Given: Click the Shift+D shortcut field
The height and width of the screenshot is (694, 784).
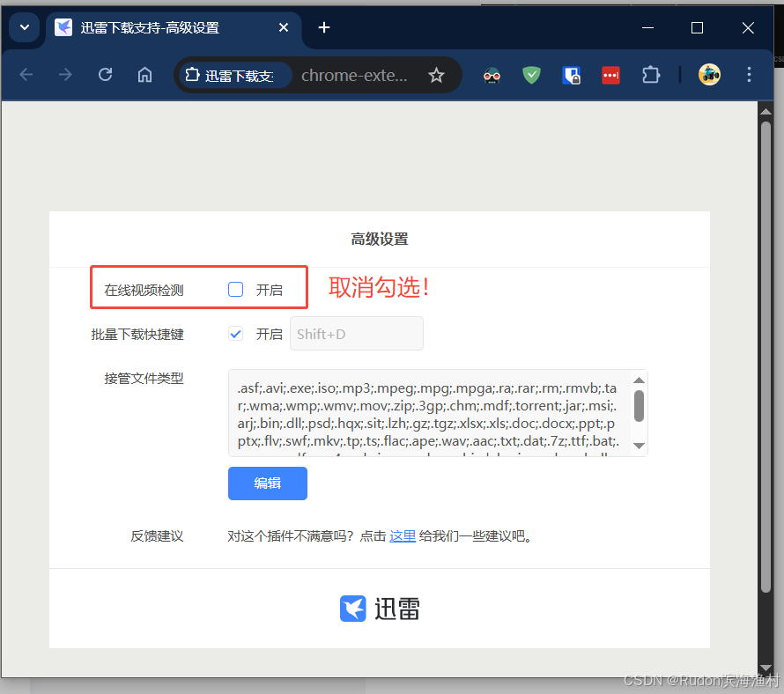Looking at the screenshot, I should (357, 334).
